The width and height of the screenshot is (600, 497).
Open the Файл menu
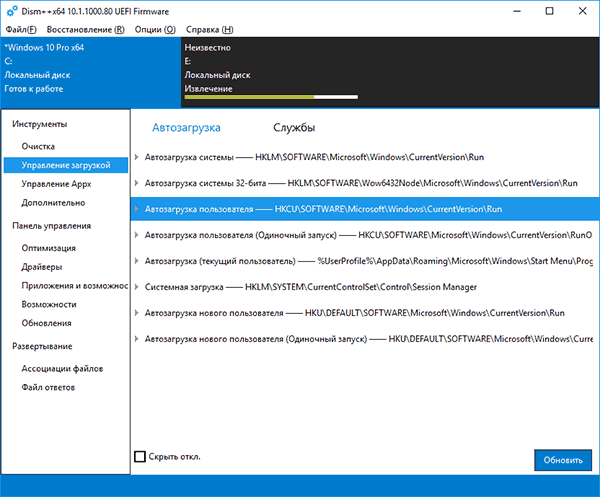(x=21, y=29)
